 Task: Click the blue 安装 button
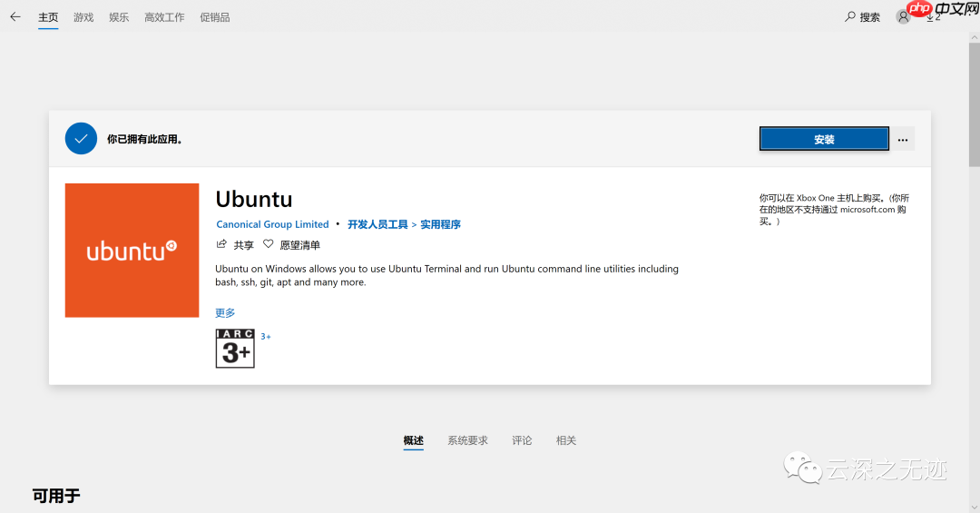click(824, 139)
